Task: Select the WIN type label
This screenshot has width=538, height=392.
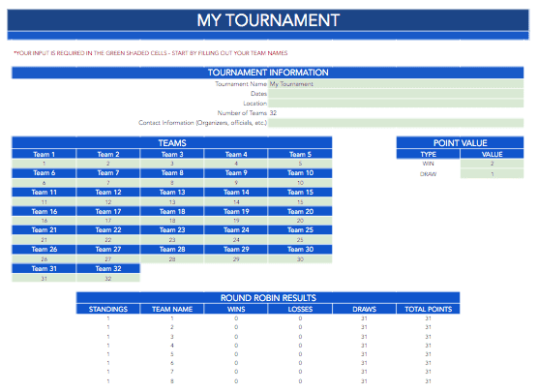Action: point(429,164)
